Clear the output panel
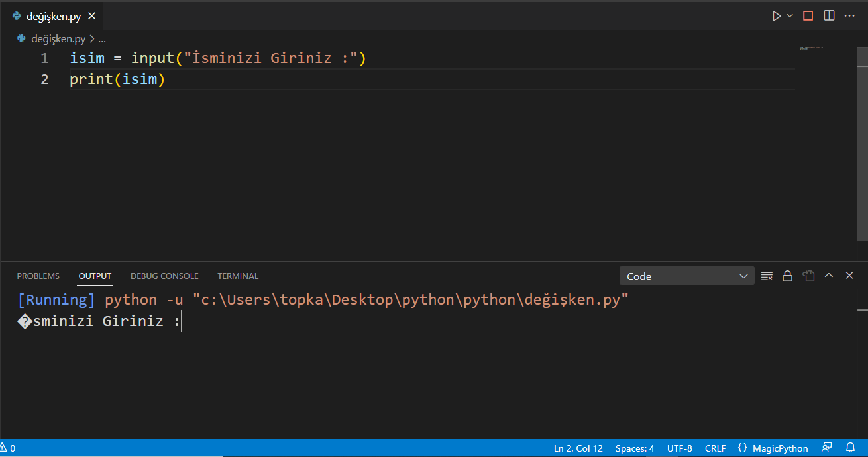Screen dimensions: 868x457 [767, 276]
